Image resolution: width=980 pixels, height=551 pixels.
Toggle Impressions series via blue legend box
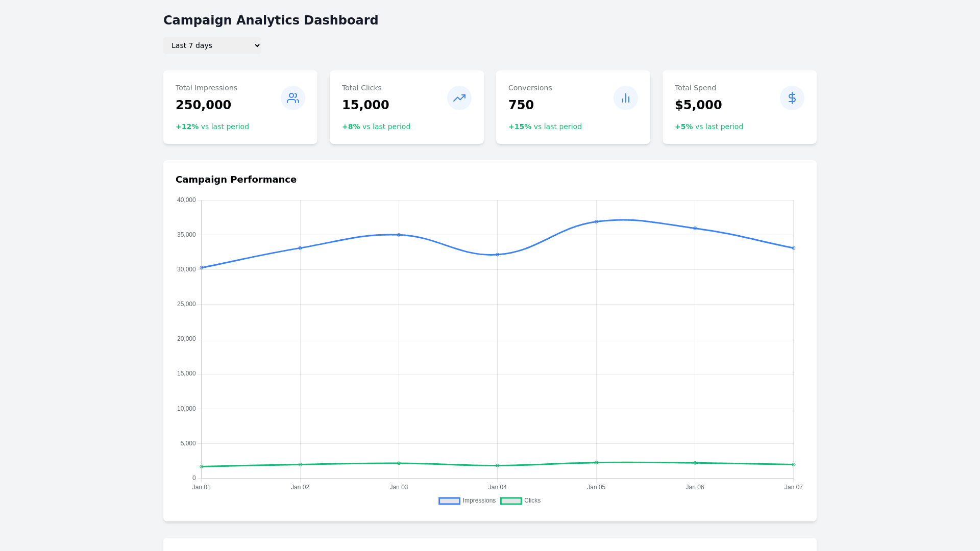(x=449, y=501)
